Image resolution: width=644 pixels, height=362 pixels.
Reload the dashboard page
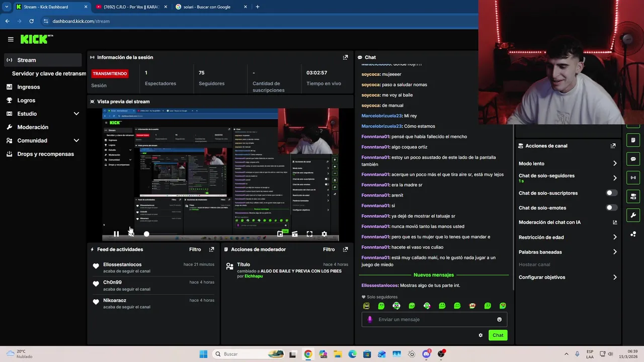coord(32,21)
